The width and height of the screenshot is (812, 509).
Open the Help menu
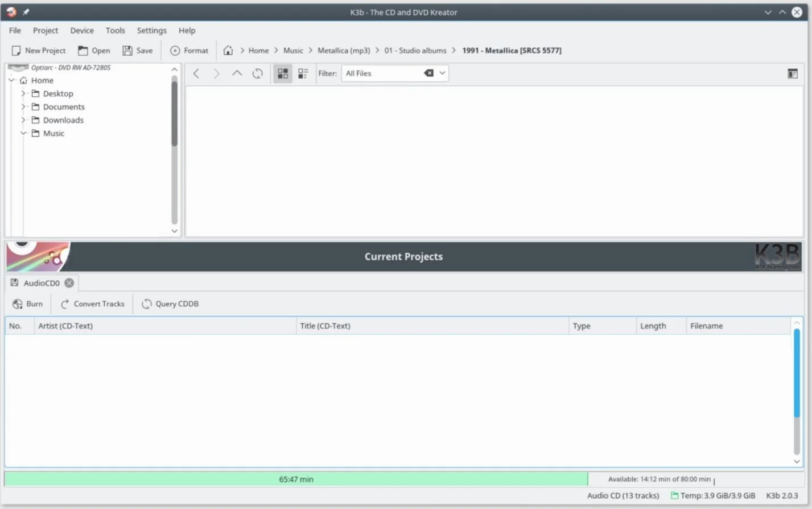[187, 30]
